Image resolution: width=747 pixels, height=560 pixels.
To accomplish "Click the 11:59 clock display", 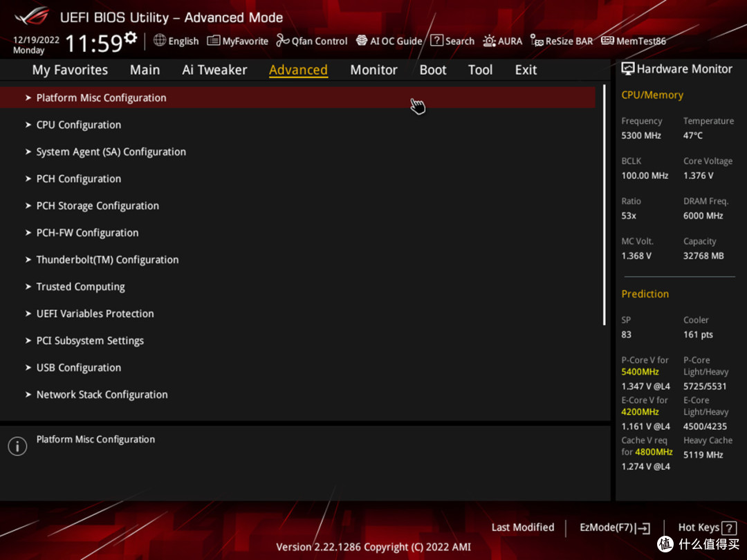I will click(94, 44).
